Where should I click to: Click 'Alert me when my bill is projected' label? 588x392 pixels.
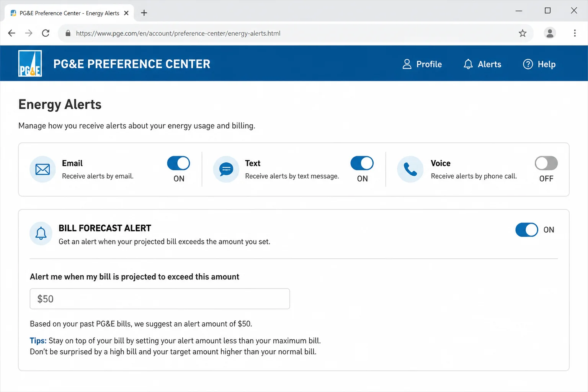134,277
